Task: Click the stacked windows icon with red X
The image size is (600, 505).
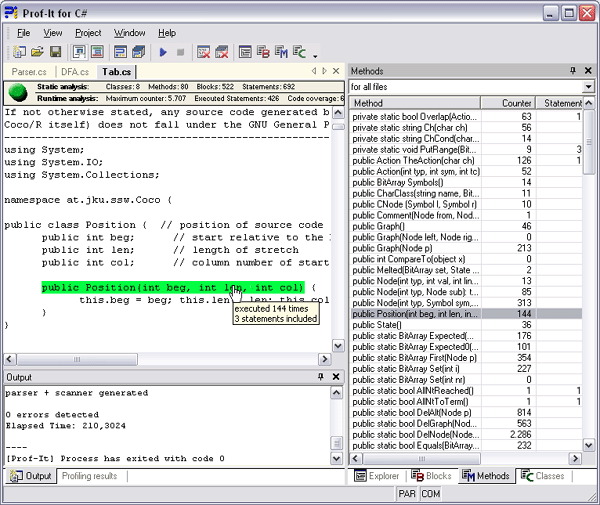Action: click(x=222, y=52)
